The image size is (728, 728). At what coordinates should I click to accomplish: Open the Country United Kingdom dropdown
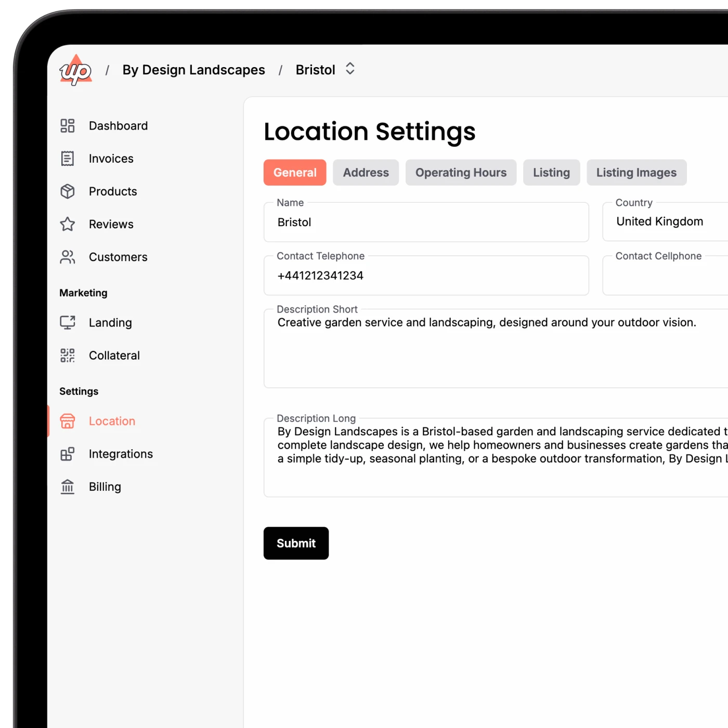point(665,222)
